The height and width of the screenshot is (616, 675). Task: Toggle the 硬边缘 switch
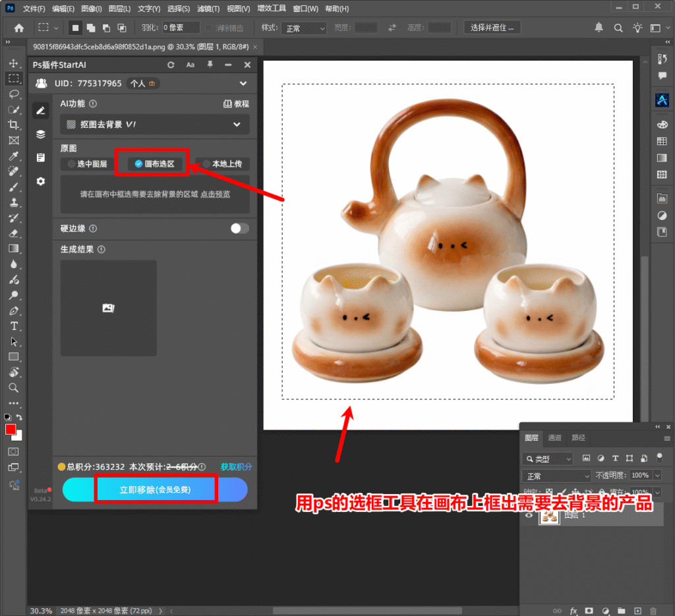[x=239, y=229]
